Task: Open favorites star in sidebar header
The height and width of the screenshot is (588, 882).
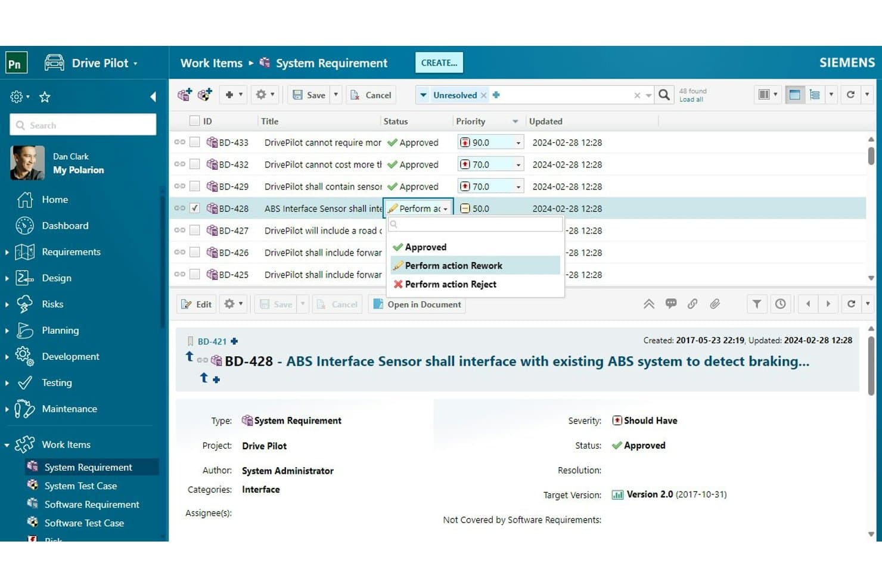Action: tap(45, 97)
